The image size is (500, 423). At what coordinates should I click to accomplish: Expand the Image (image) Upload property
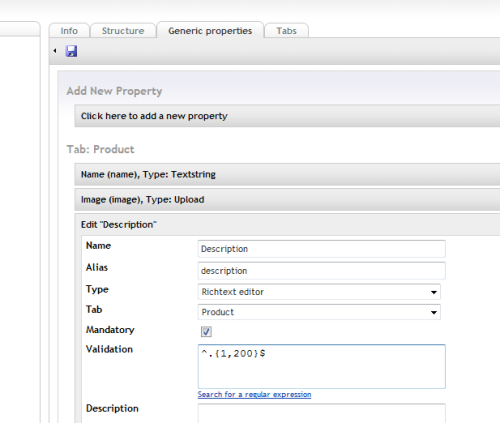287,199
